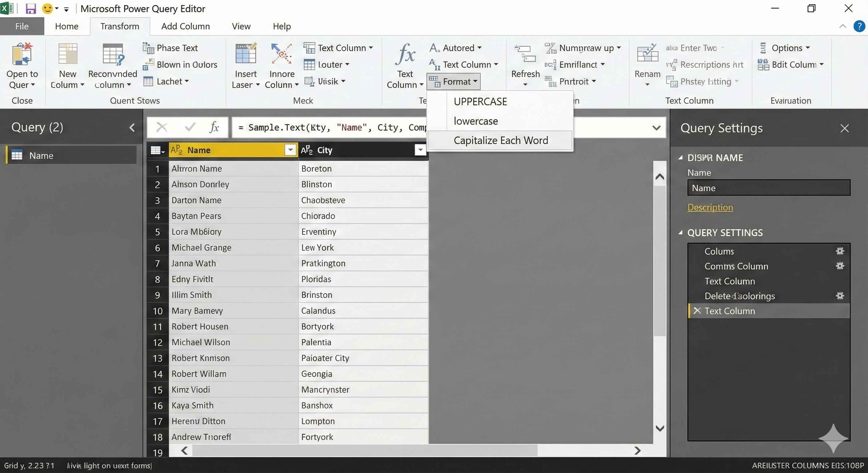Image resolution: width=868 pixels, height=473 pixels.
Task: Delete the selected Text Column step
Action: point(697,311)
